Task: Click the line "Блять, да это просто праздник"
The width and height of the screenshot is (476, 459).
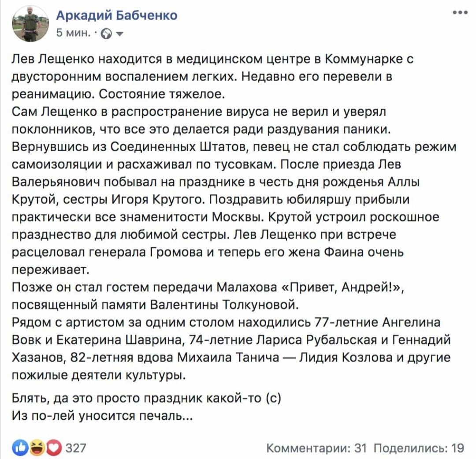Action: click(x=146, y=399)
